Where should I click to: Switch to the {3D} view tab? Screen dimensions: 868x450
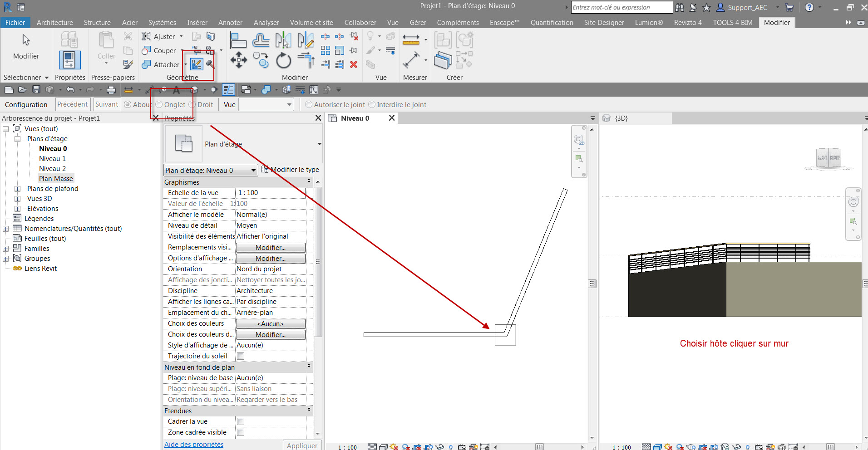[x=621, y=118]
